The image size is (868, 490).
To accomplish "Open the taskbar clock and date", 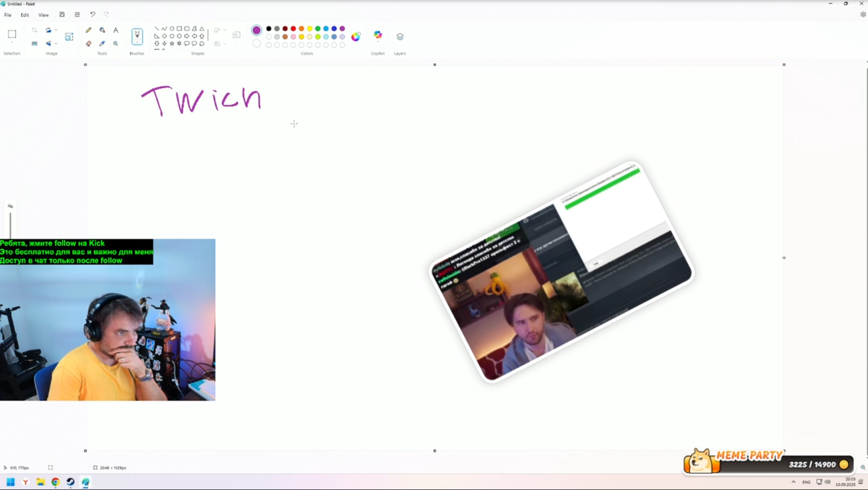I will [x=845, y=482].
